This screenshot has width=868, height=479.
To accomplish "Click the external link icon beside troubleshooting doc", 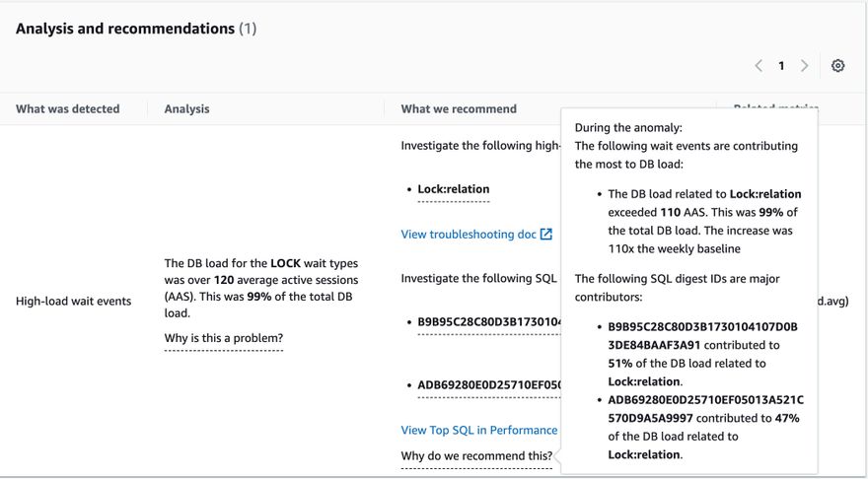I will 545,235.
